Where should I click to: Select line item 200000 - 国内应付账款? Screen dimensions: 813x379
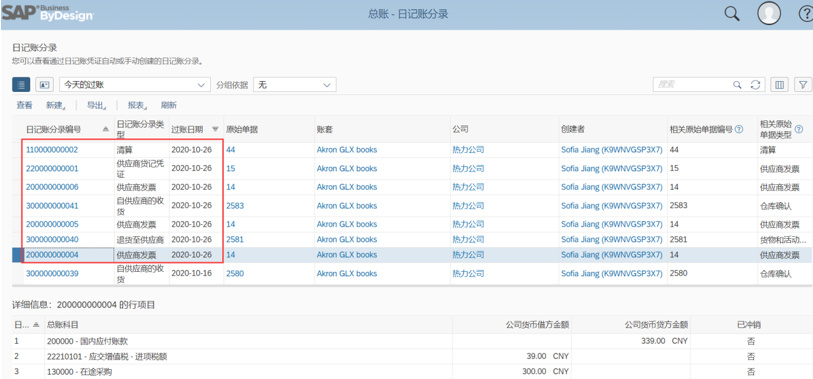tap(87, 341)
